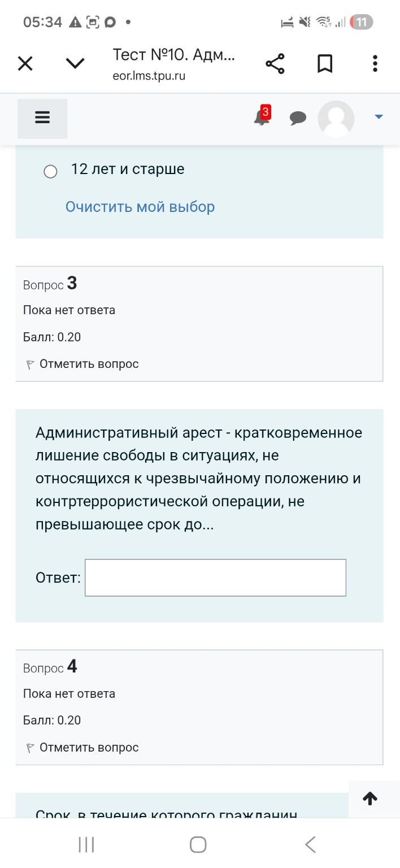Open recent apps from the navigation bar

[x=85, y=844]
